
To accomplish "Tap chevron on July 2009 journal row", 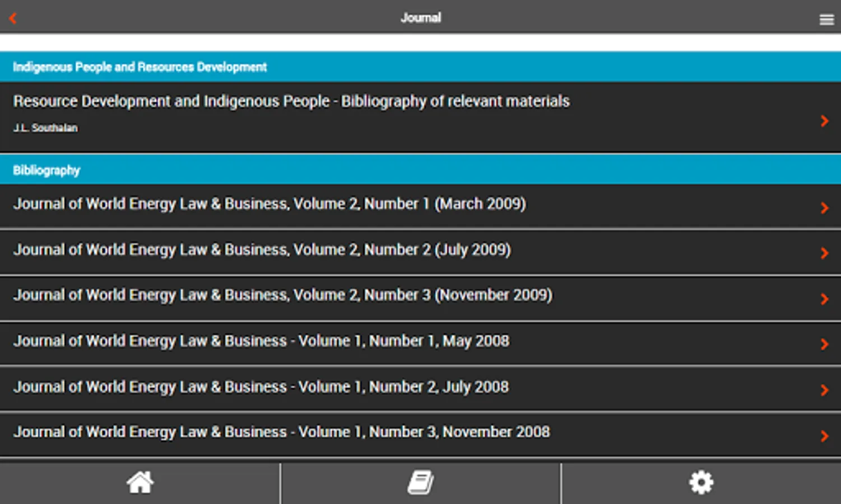I will click(824, 253).
